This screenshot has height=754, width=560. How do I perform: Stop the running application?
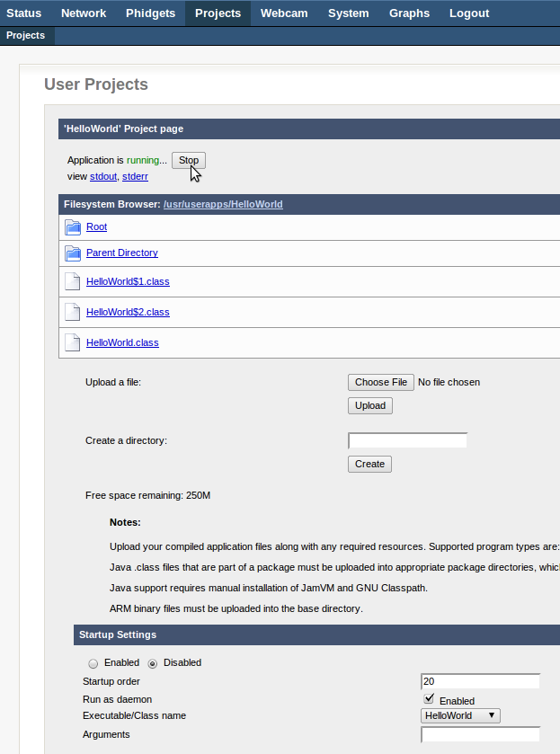[x=188, y=161]
